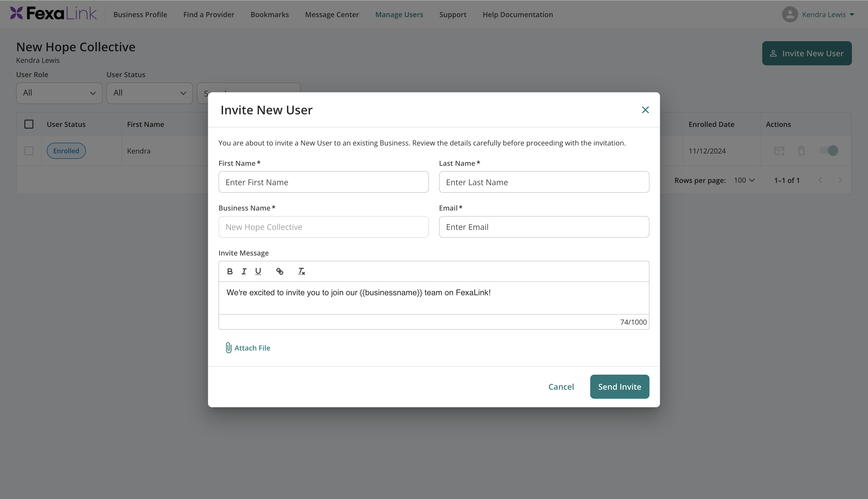Open the Message Center
Screen dimensions: 868x499
coord(332,14)
